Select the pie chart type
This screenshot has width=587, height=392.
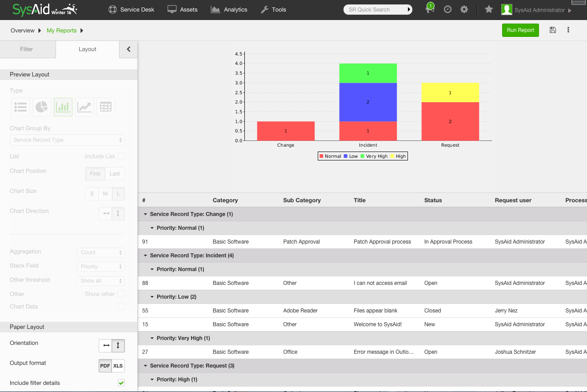(41, 107)
